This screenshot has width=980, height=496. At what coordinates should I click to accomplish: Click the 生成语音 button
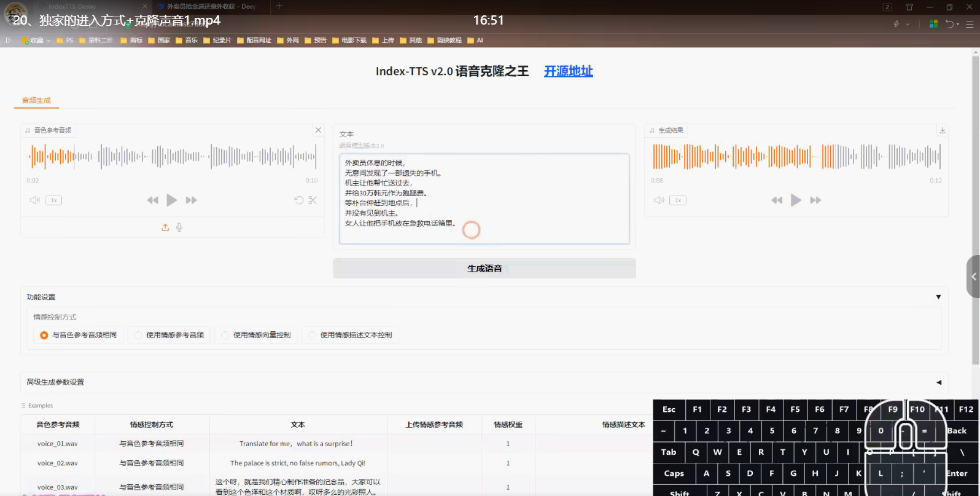coord(484,269)
